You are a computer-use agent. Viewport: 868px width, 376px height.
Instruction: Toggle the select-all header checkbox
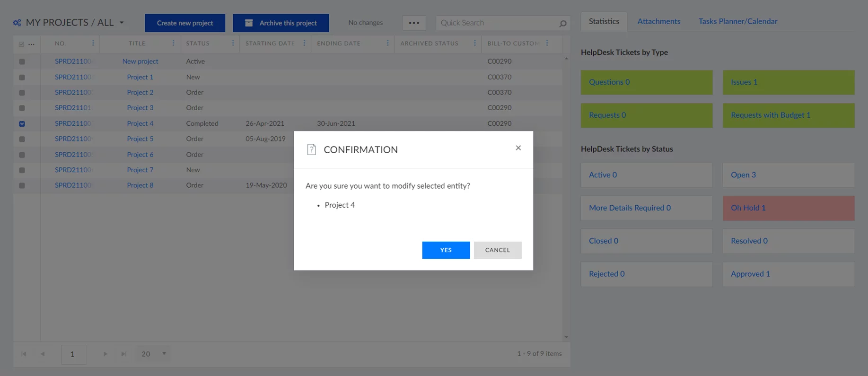pyautogui.click(x=21, y=44)
